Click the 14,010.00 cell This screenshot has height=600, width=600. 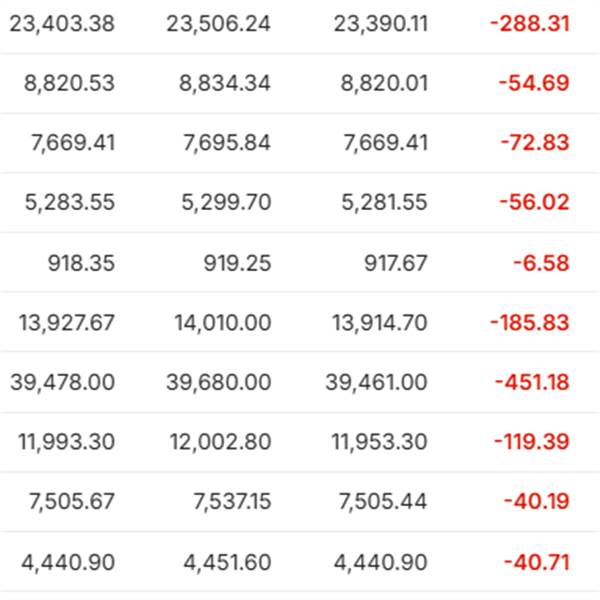pos(223,323)
